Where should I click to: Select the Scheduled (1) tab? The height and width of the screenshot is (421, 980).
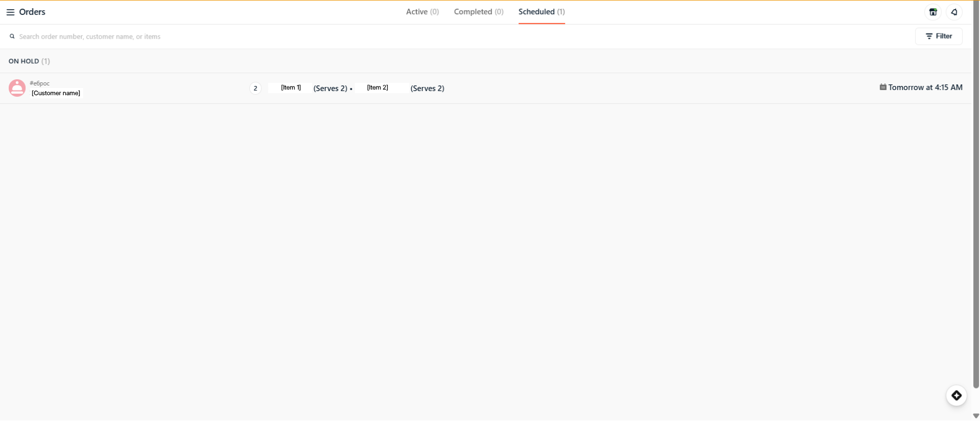(x=541, y=12)
